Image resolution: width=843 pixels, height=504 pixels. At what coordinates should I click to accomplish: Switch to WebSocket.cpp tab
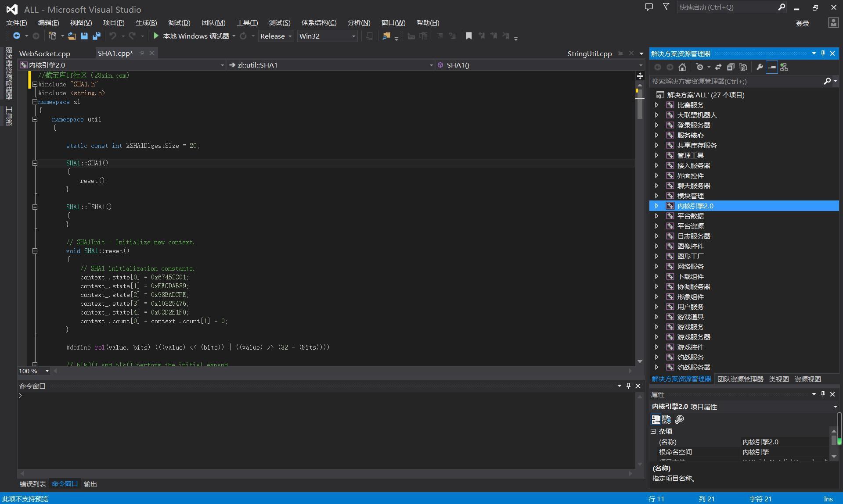click(x=45, y=54)
